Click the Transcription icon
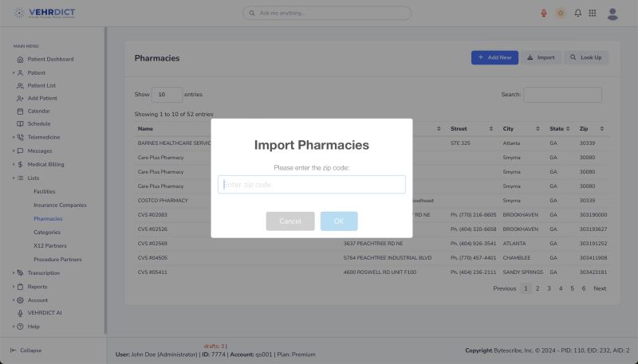This screenshot has width=638, height=364. pos(21,273)
